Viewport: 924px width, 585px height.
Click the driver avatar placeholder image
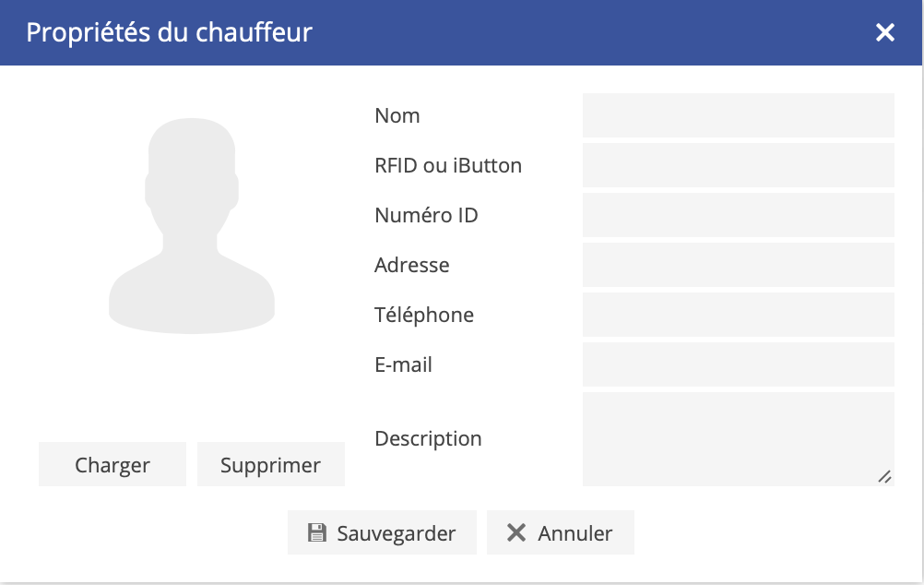(192, 226)
